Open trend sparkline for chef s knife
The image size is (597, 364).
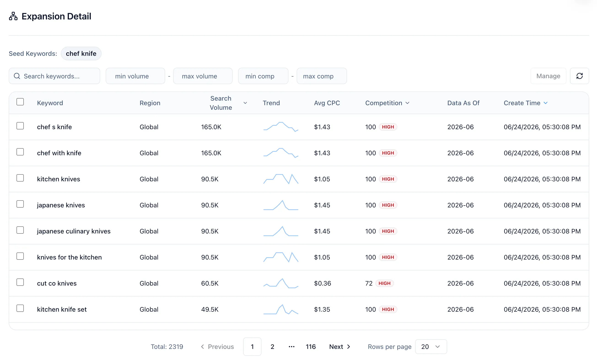(x=281, y=127)
